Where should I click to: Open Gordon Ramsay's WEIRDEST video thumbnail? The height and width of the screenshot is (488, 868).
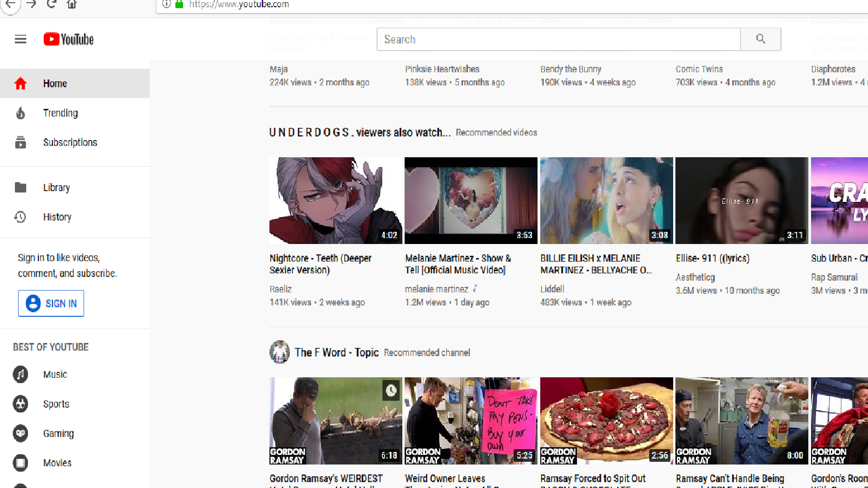coord(335,421)
